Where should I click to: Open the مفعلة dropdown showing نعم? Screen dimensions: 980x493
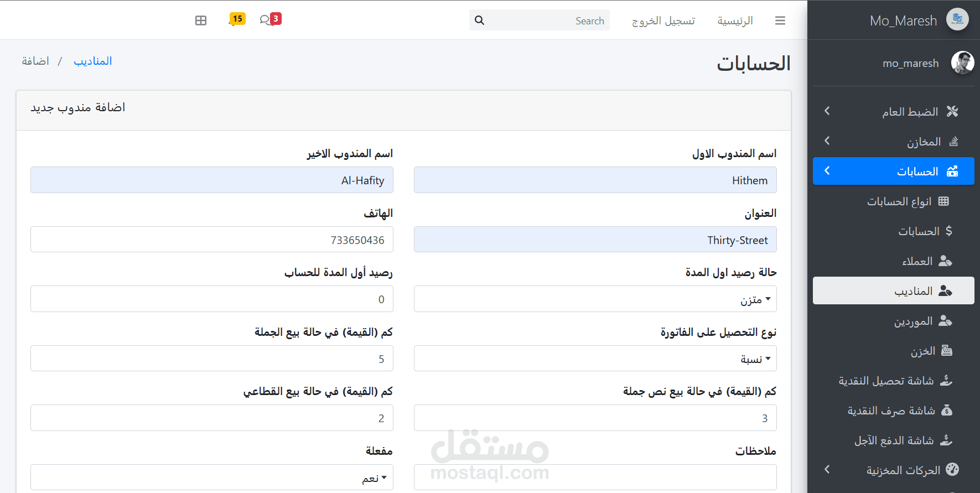click(212, 478)
